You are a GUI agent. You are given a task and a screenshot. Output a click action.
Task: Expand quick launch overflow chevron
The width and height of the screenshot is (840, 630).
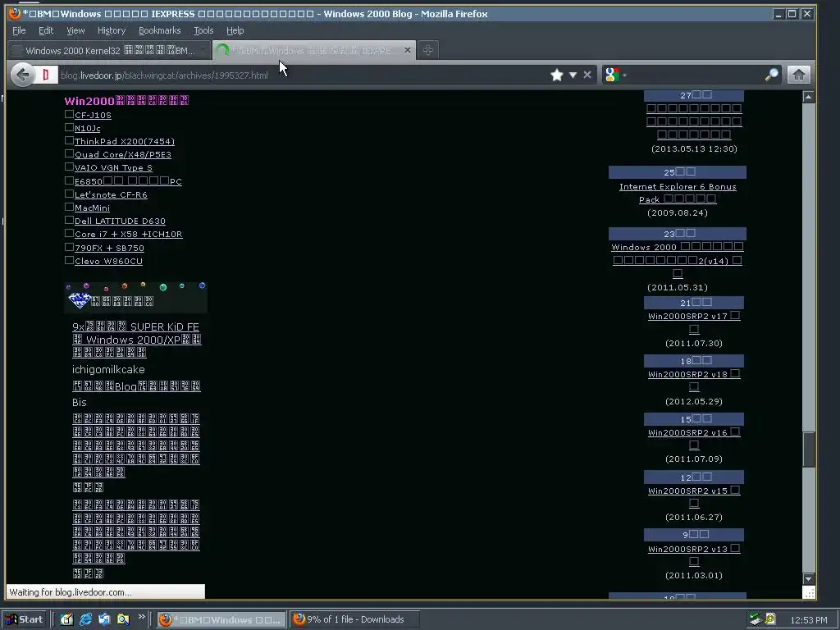click(141, 617)
